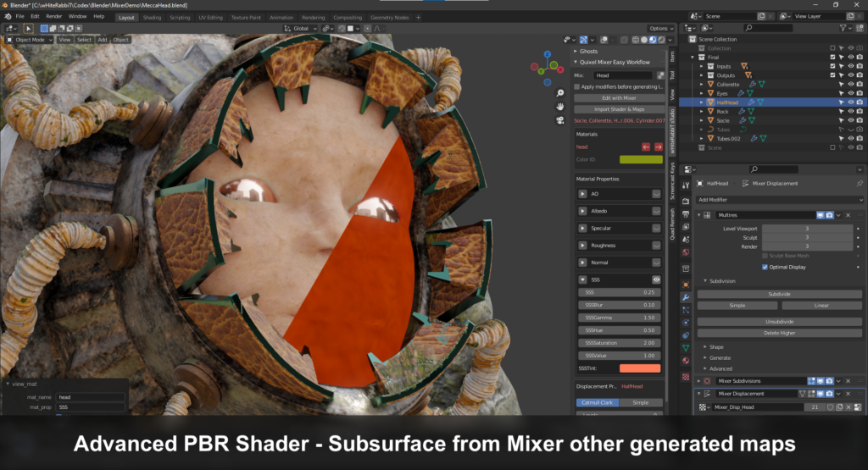The height and width of the screenshot is (470, 868).
Task: Click the red left arrow next to head material
Action: click(x=645, y=147)
